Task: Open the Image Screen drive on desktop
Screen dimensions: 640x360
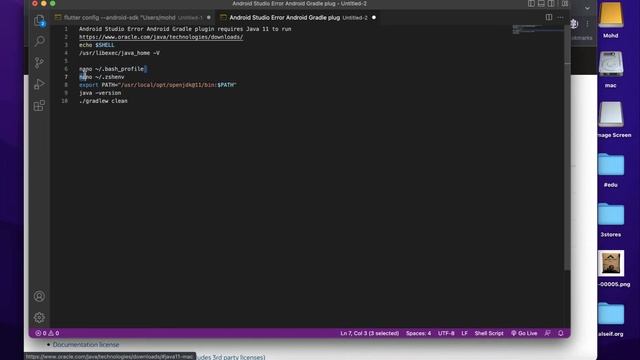Action: 611,119
